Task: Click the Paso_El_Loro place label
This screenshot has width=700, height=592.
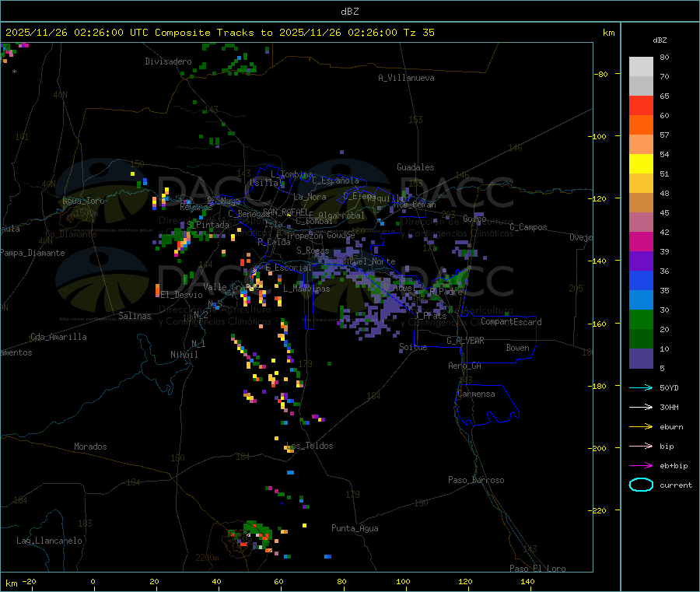Action: coord(537,569)
